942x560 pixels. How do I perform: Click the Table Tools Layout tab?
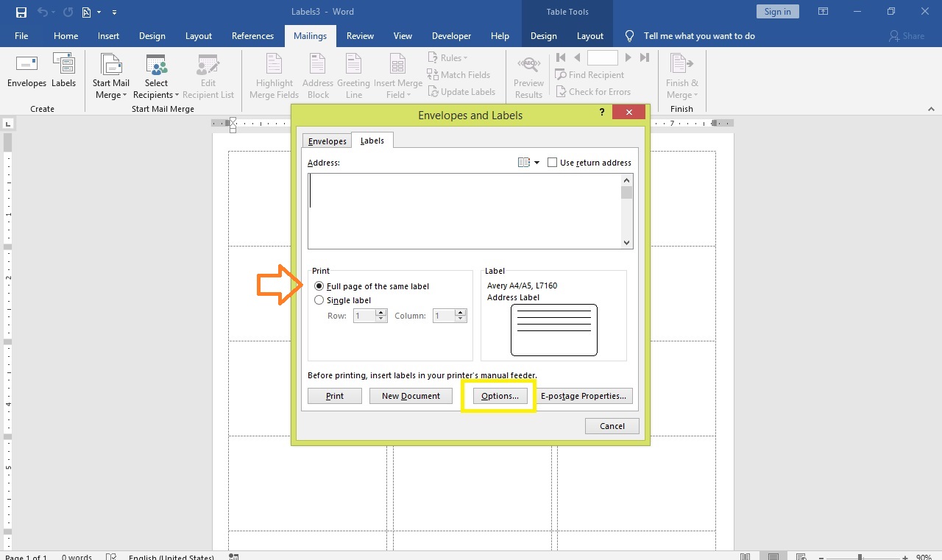point(589,35)
